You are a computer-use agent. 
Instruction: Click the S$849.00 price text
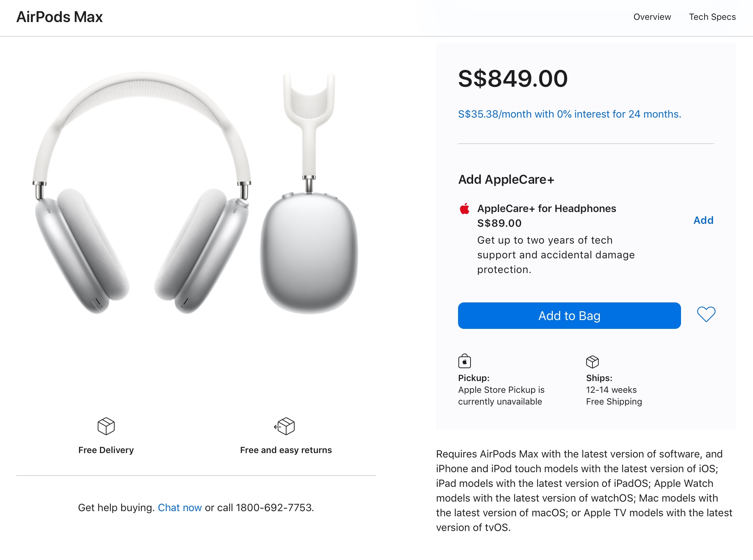coord(513,79)
